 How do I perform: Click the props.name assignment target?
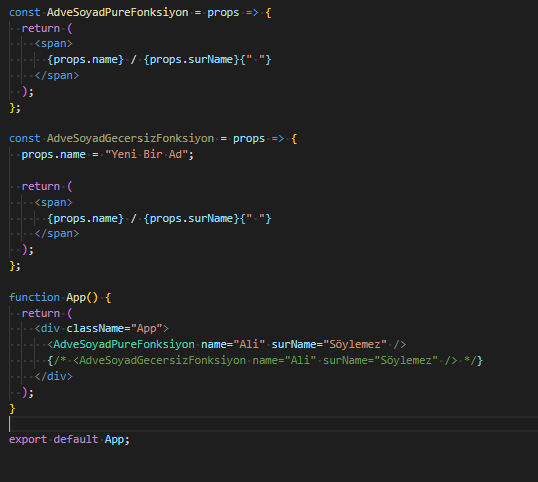(54, 154)
